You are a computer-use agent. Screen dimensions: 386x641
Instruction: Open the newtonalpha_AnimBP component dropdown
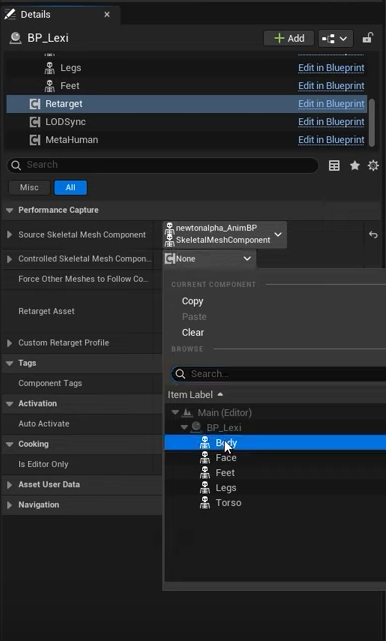point(224,235)
